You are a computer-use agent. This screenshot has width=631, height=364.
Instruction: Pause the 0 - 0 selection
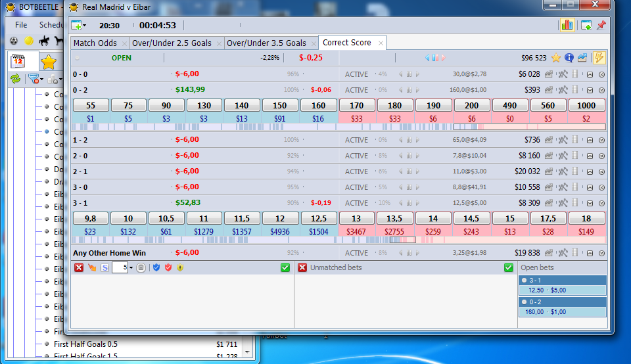tap(409, 74)
